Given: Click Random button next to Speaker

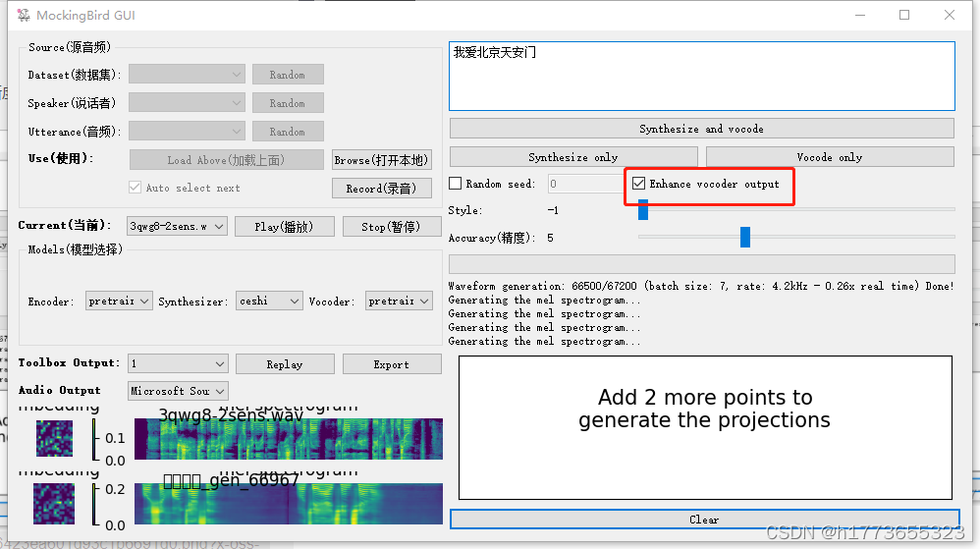Looking at the screenshot, I should pyautogui.click(x=288, y=102).
